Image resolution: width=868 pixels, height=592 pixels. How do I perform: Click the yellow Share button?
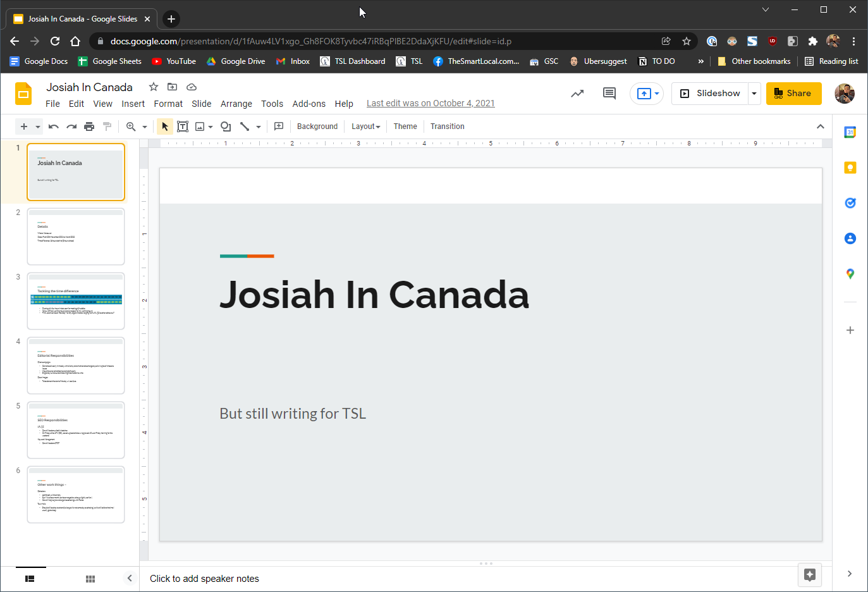(793, 94)
